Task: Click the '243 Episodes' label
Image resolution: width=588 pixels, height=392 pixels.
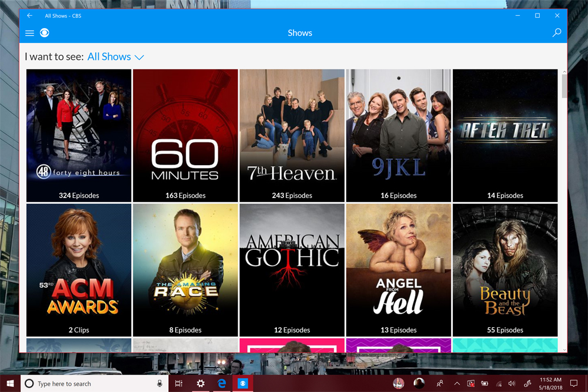Action: (292, 196)
